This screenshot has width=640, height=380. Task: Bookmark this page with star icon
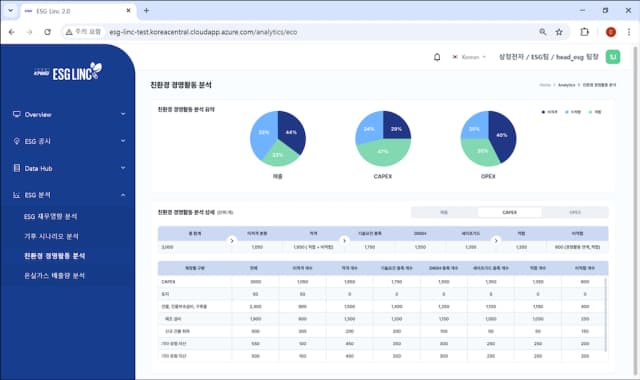pyautogui.click(x=559, y=32)
